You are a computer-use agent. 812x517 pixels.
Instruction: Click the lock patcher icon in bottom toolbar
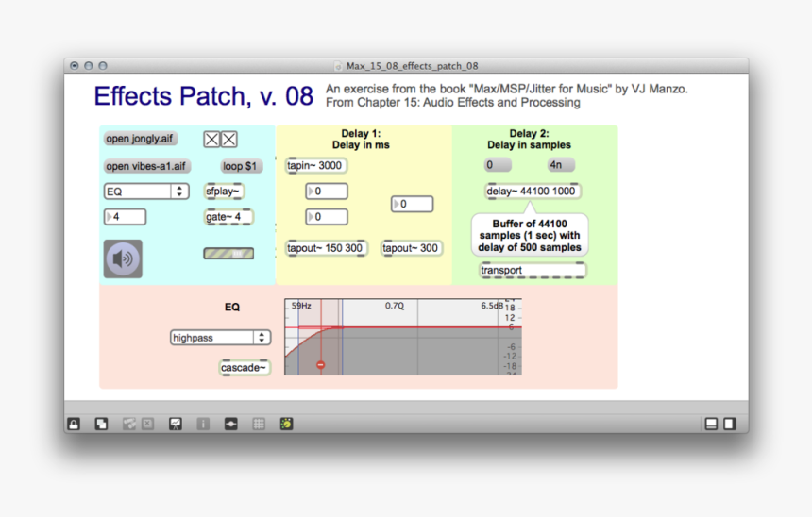(74, 425)
